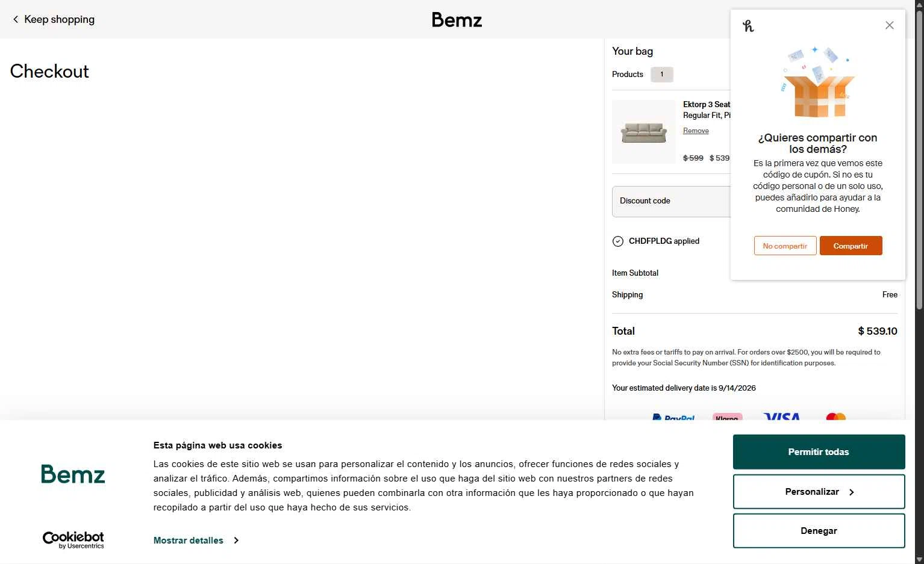Choose No compartir in Honey popup
The image size is (924, 564).
[x=785, y=246]
